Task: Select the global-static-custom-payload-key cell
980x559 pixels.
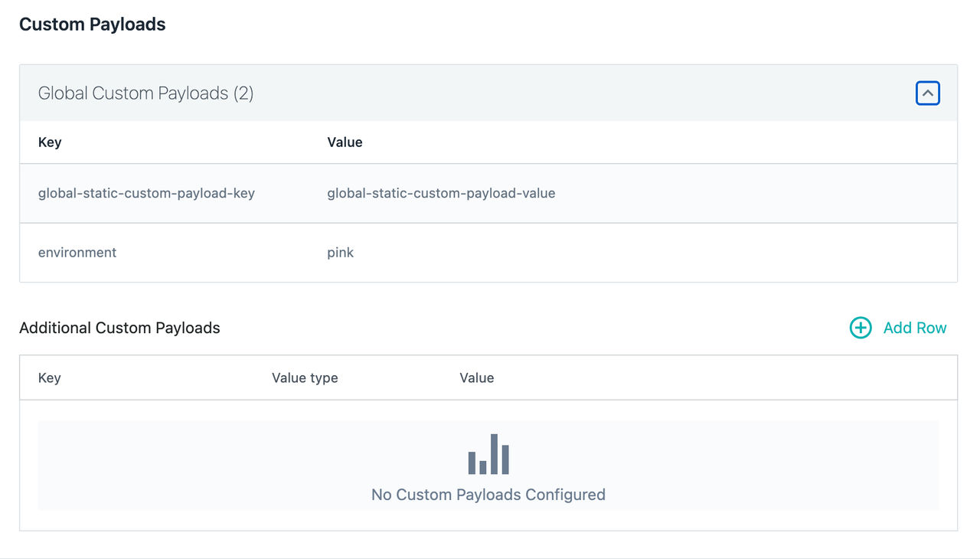Action: click(146, 194)
